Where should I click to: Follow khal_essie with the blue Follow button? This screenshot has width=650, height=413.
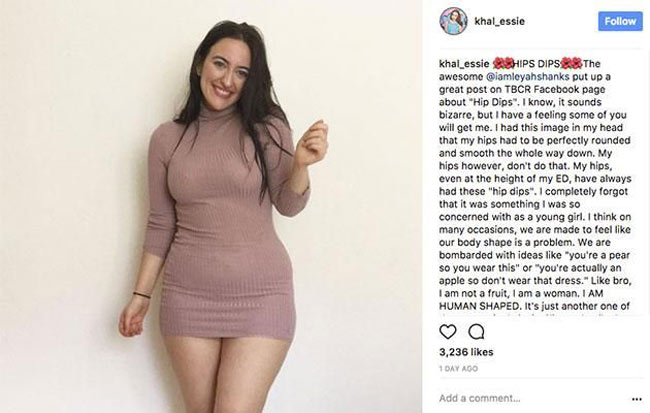[x=620, y=21]
